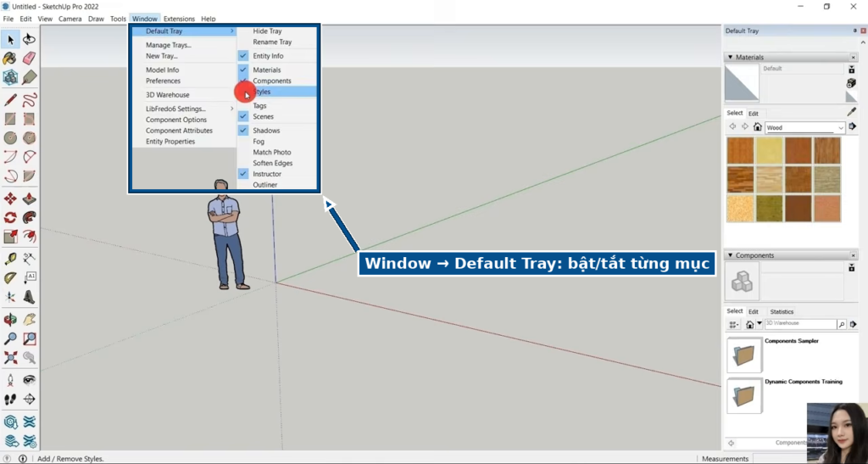Screen dimensions: 868x464
Task: Open the Components Sampler folder
Action: tap(744, 355)
